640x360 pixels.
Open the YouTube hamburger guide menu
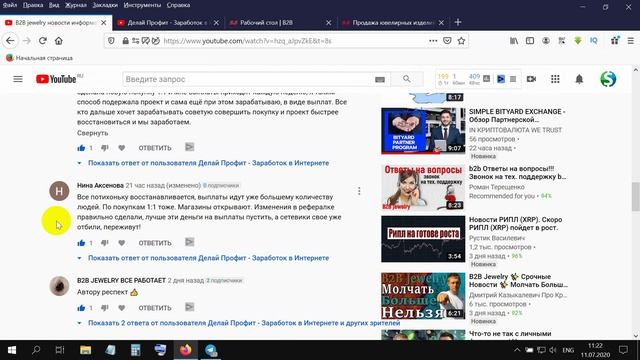18,79
